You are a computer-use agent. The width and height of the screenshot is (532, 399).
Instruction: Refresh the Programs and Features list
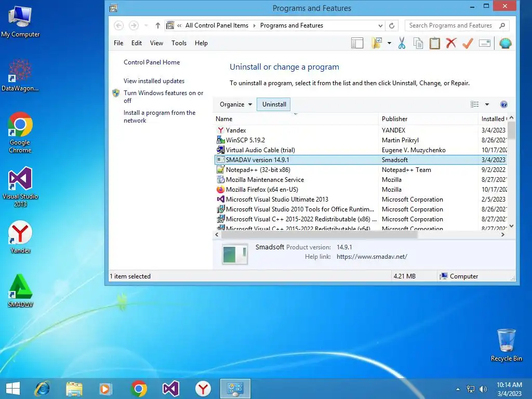[392, 25]
